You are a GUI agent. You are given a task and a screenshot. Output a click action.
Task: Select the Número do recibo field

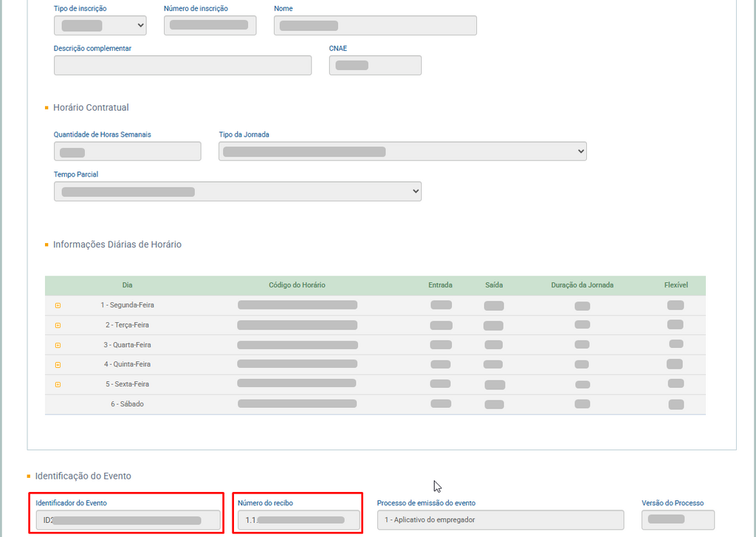[298, 520]
